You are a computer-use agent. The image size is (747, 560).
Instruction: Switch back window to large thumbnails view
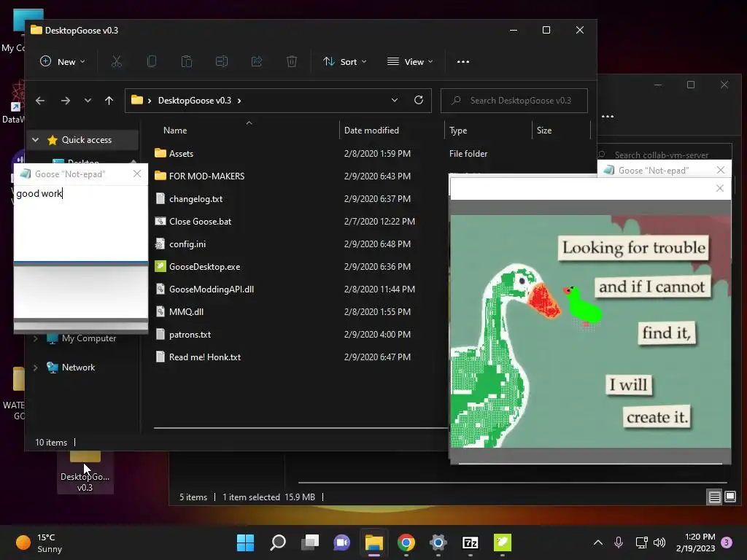tap(730, 497)
